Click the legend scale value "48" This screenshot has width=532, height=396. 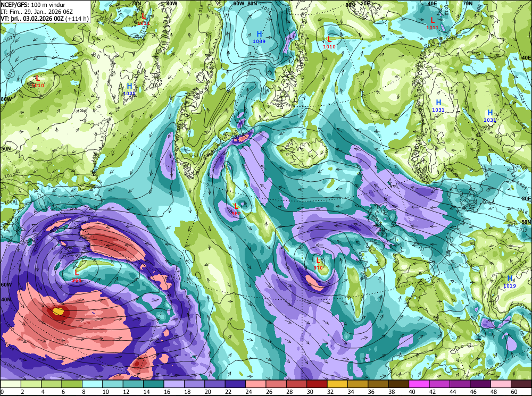[x=494, y=392]
